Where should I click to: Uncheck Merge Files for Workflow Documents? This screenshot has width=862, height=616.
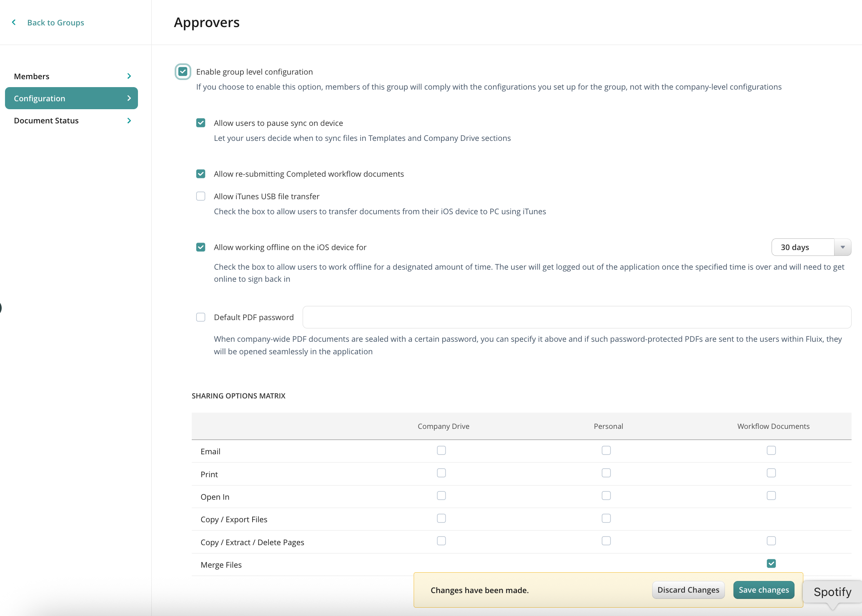pos(771,563)
